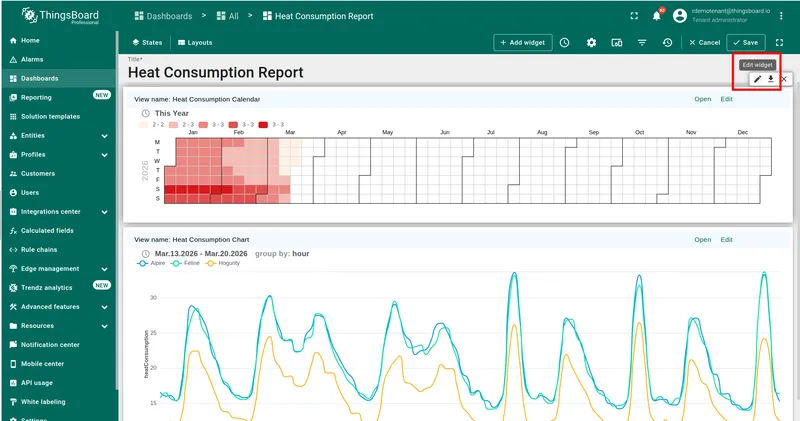This screenshot has height=421, width=800.
Task: Expand the Resources menu chevron
Action: pos(105,326)
